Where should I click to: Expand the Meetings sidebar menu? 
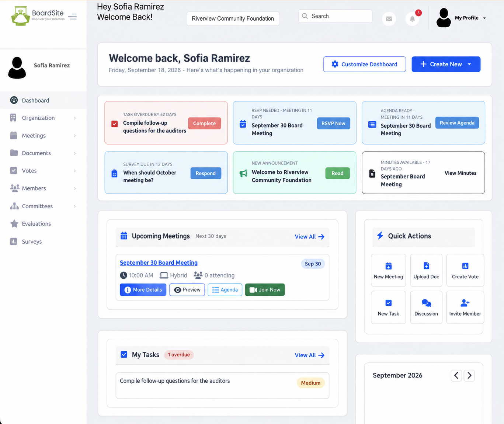click(x=43, y=136)
